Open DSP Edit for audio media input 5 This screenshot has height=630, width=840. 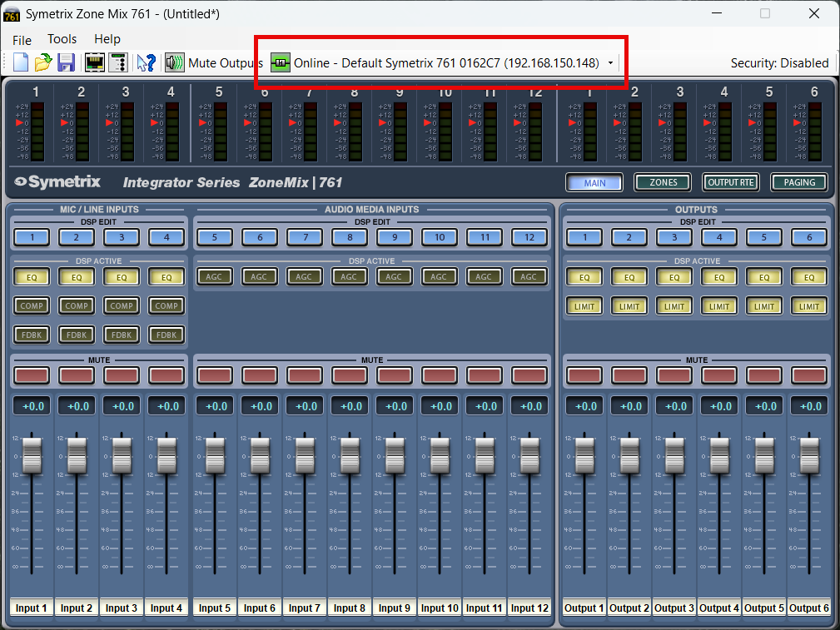pos(215,237)
